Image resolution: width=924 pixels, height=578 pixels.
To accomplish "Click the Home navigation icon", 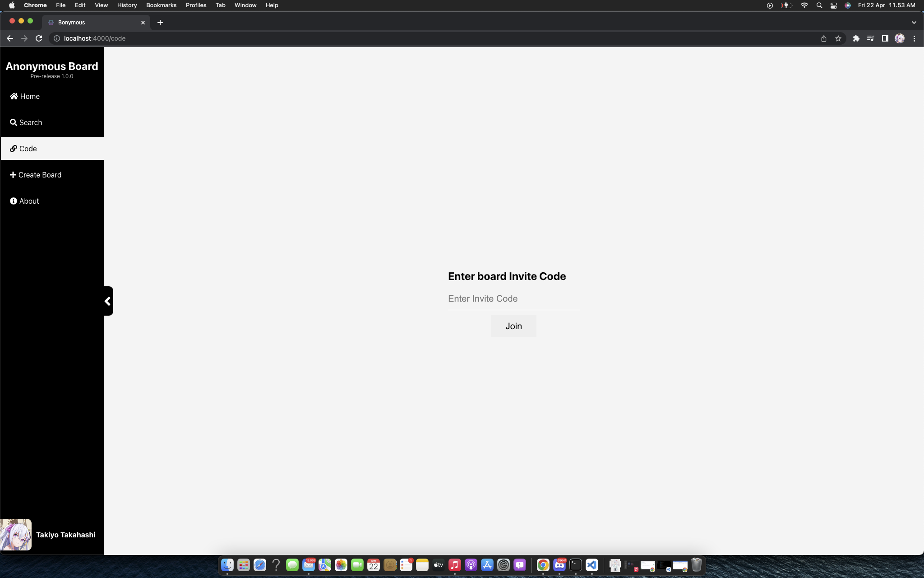I will pyautogui.click(x=14, y=96).
